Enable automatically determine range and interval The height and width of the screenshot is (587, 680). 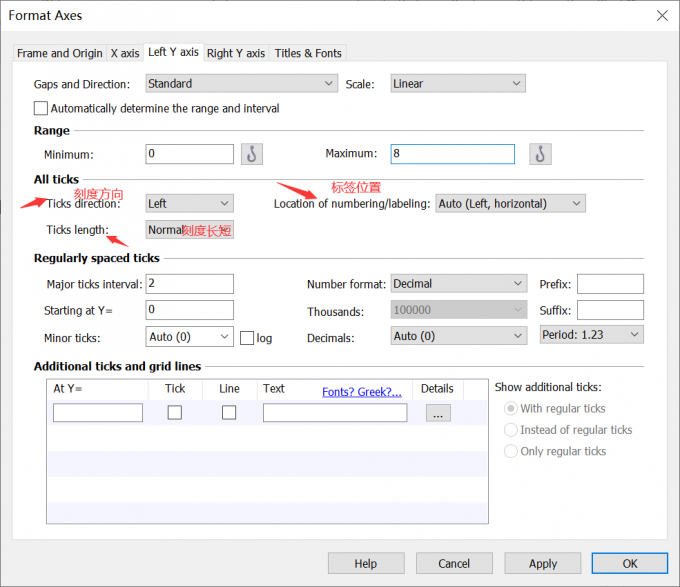[41, 108]
